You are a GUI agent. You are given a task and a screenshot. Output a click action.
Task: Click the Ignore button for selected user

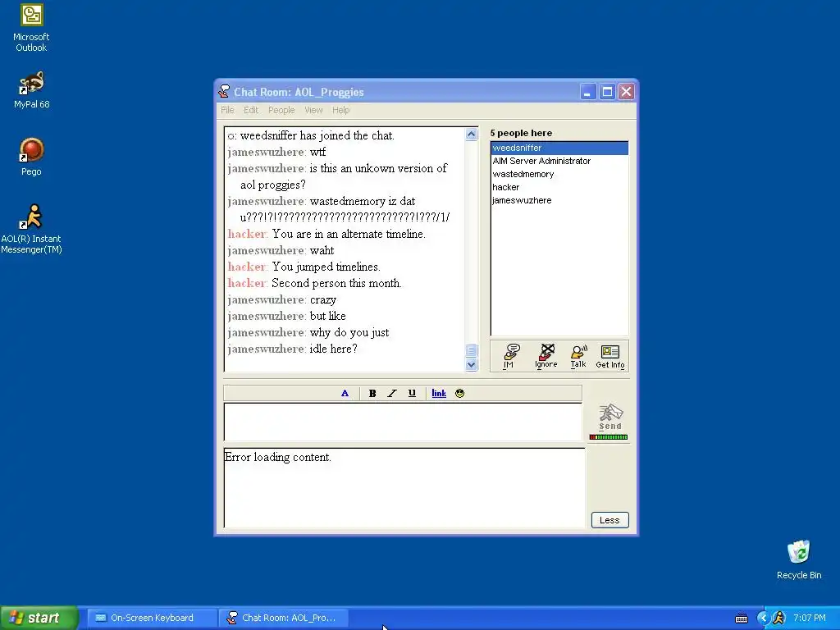coord(546,356)
